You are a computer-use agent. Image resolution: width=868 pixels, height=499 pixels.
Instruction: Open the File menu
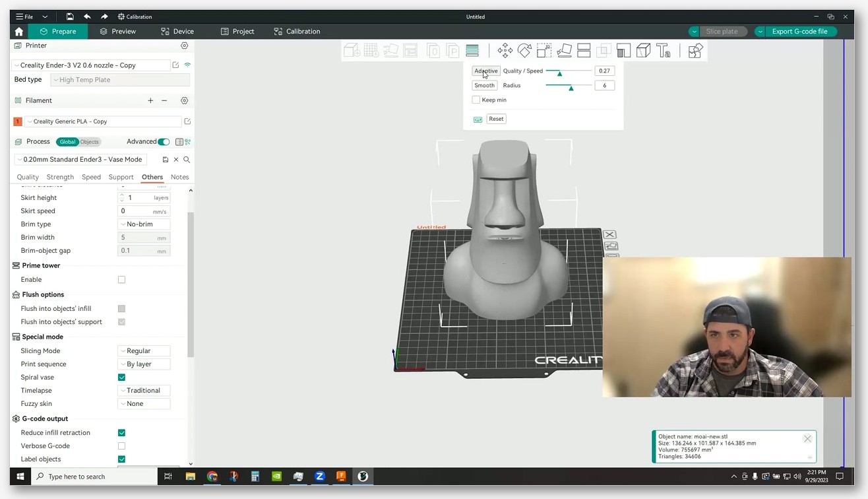pos(24,17)
